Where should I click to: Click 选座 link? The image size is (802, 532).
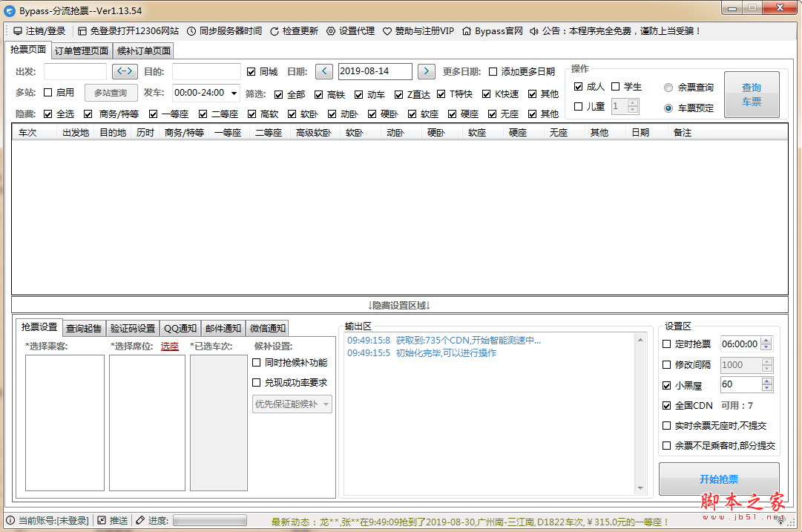(x=170, y=347)
